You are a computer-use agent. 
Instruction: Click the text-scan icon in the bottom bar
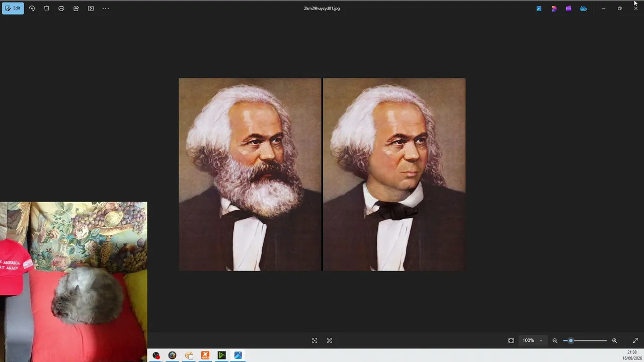point(330,340)
